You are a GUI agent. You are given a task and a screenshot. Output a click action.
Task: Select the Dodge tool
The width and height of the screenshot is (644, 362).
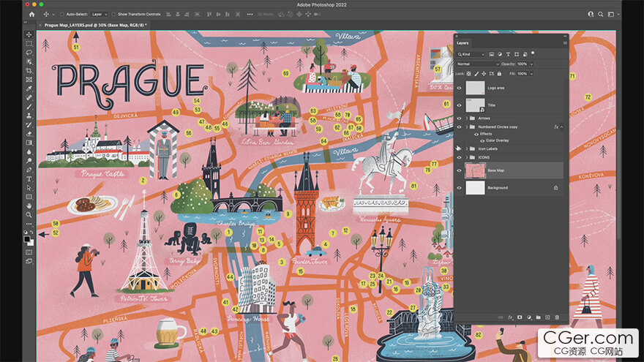[x=29, y=161]
